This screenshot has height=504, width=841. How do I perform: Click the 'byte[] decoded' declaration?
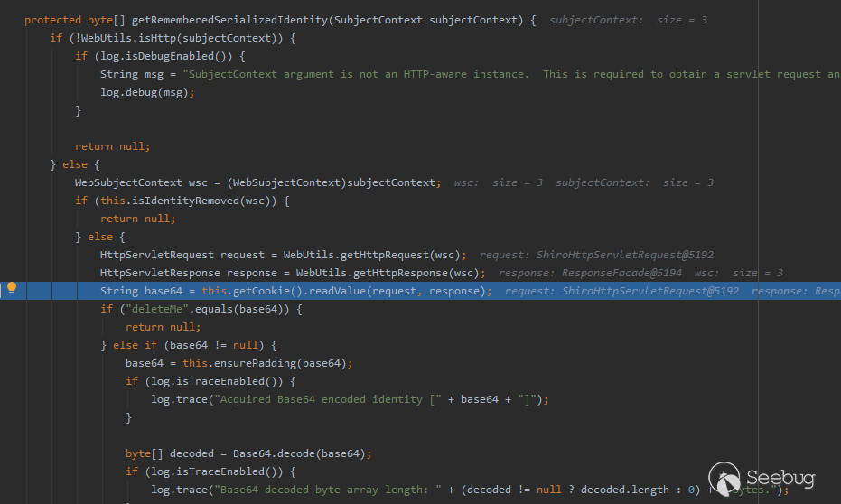coord(170,453)
